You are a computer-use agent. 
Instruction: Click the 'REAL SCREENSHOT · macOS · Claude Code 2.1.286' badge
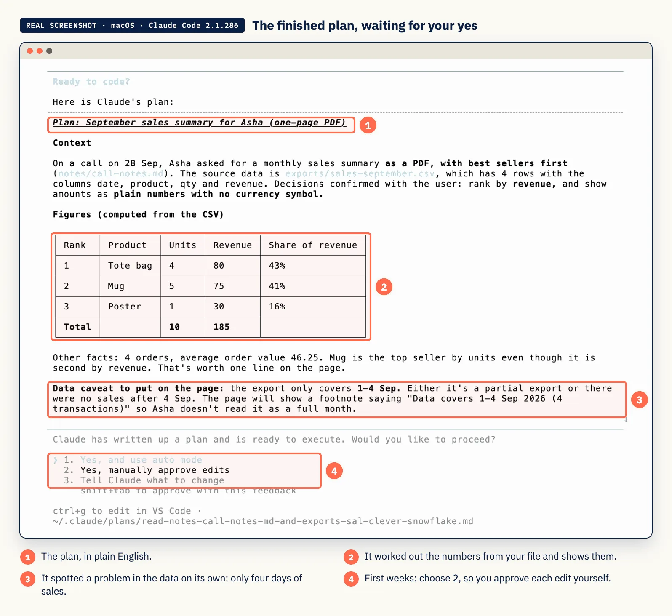132,25
